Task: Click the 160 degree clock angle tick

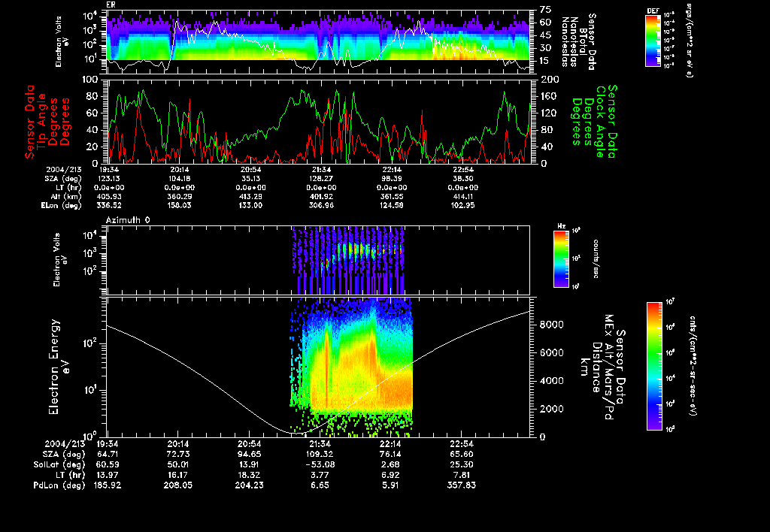Action: (548, 96)
